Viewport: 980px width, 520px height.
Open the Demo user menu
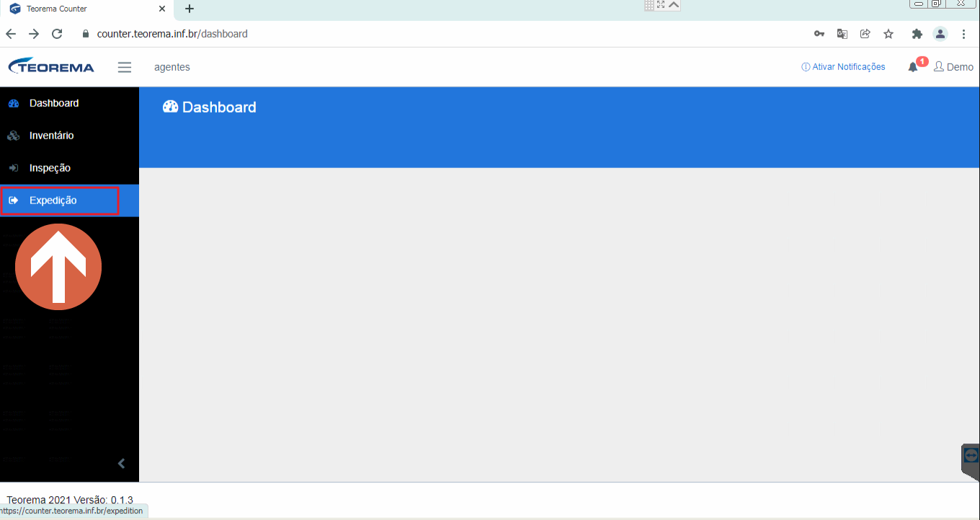(x=953, y=67)
